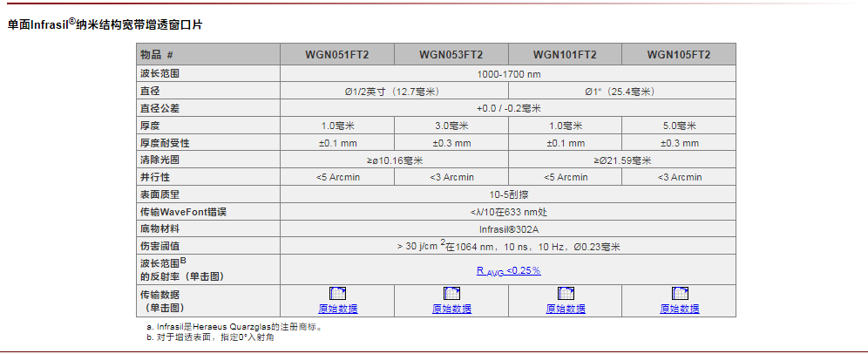The height and width of the screenshot is (354, 868).
Task: Click the 伤害阈值 row label
Action: [160, 247]
